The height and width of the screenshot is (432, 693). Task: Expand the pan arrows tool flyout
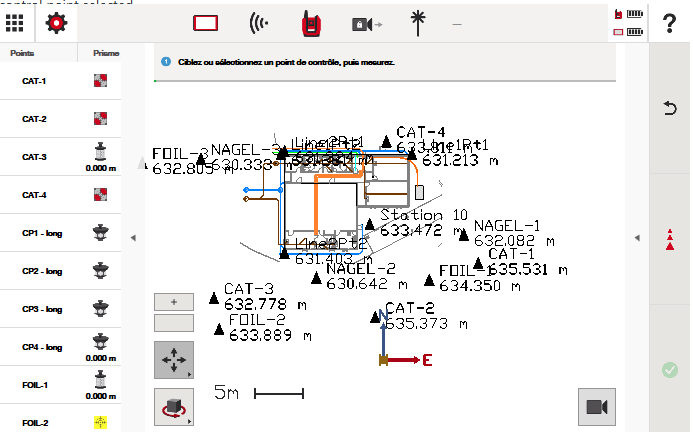pos(174,360)
